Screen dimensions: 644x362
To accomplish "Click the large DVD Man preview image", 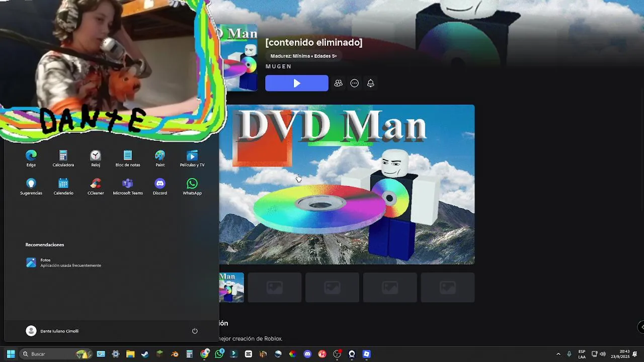I will 347,185.
